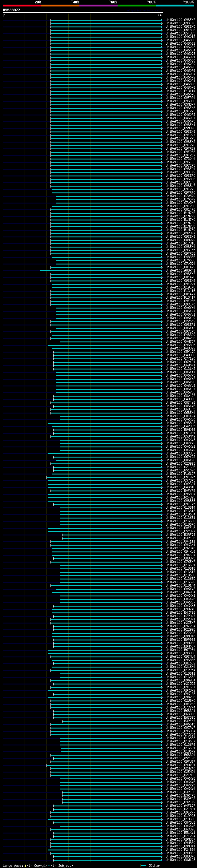Select hit UniRef100_Q460S2

point(180,43)
